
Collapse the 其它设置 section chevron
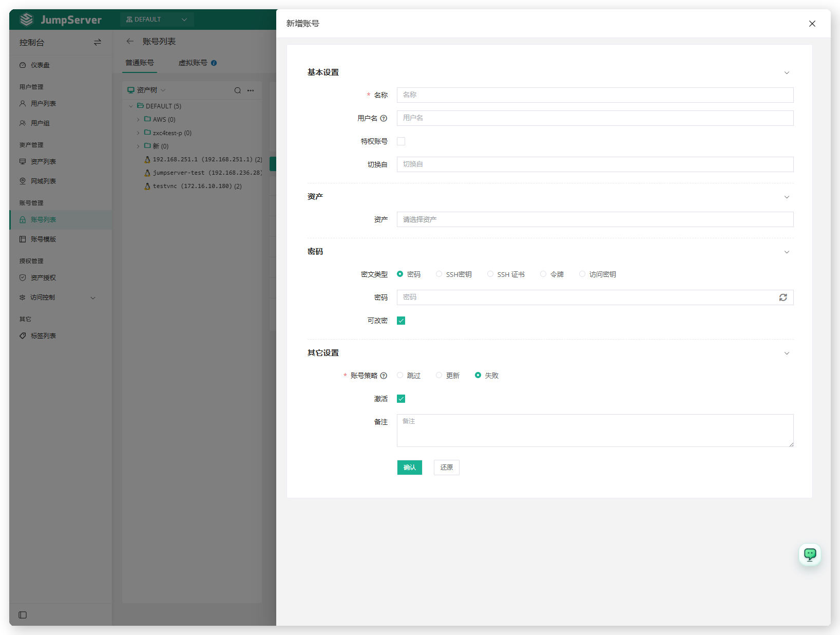coord(787,353)
